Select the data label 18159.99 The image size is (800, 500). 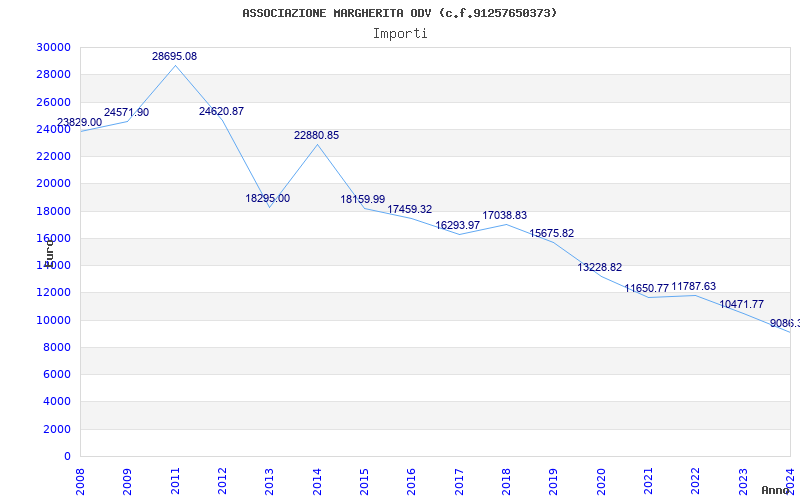pyautogui.click(x=363, y=199)
